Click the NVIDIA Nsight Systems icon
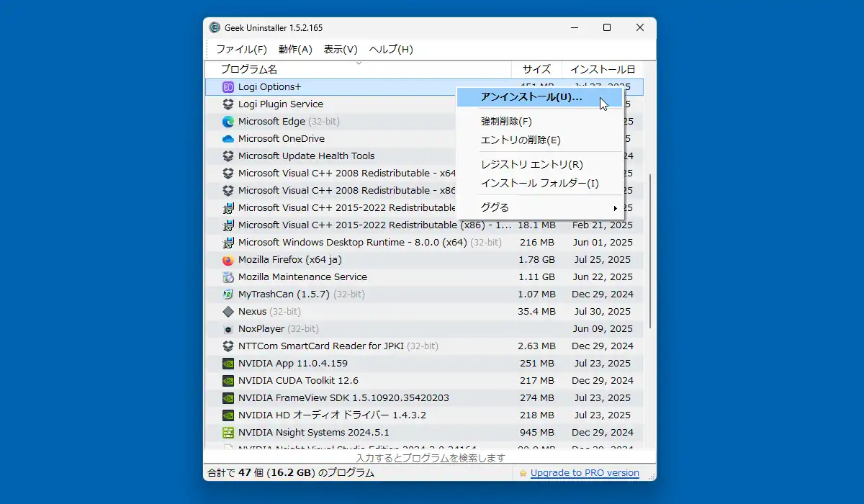This screenshot has width=864, height=504. coord(228,433)
